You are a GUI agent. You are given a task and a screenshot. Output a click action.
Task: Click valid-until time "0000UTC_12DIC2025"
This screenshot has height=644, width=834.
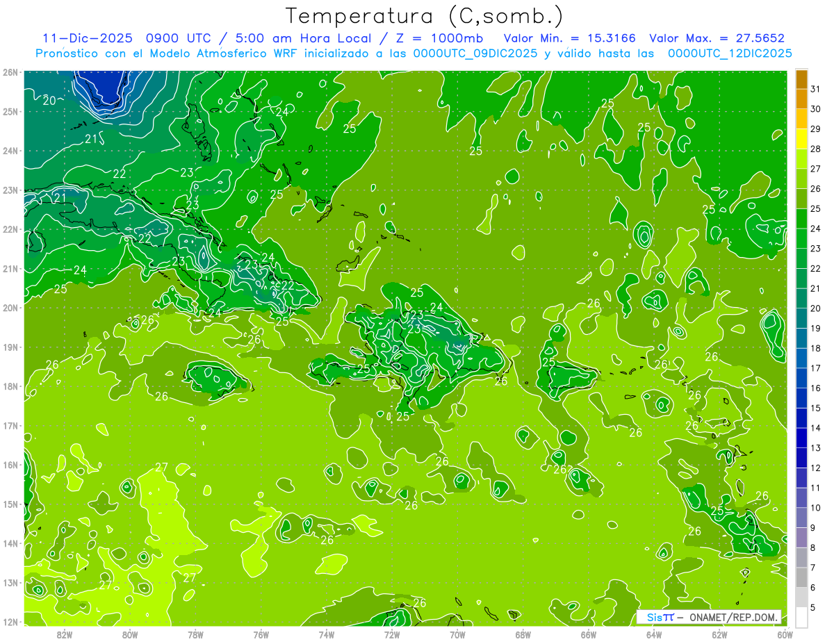[730, 53]
